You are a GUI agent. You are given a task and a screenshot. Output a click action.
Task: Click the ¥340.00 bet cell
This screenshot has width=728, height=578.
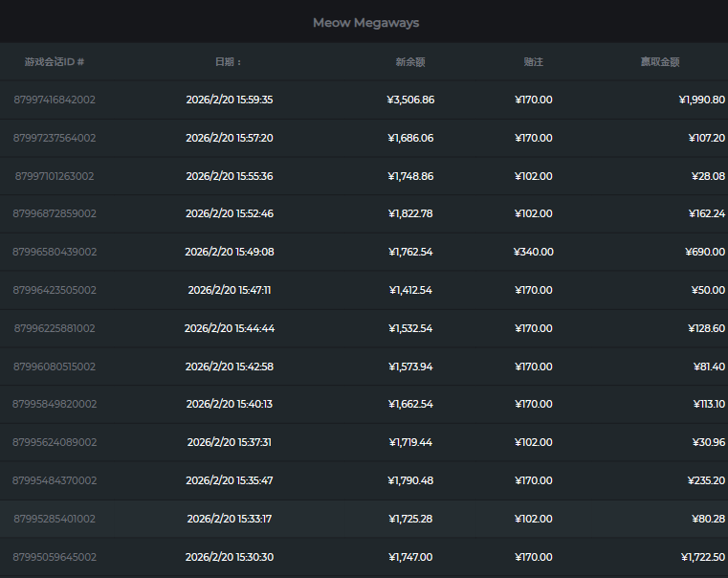click(533, 252)
